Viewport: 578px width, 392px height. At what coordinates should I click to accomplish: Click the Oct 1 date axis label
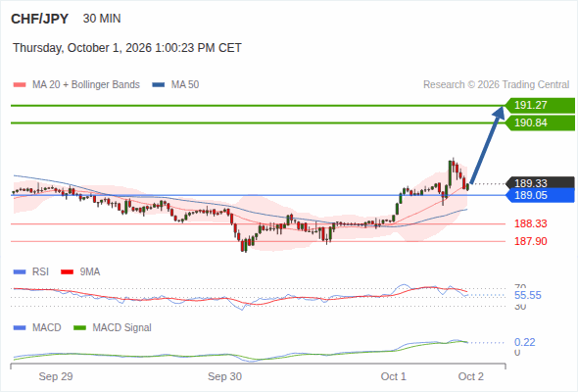tap(393, 376)
